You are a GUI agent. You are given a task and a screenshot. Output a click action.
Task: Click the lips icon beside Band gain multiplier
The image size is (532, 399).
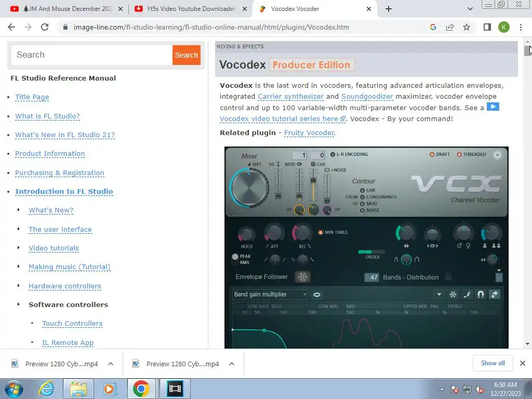[x=316, y=295]
